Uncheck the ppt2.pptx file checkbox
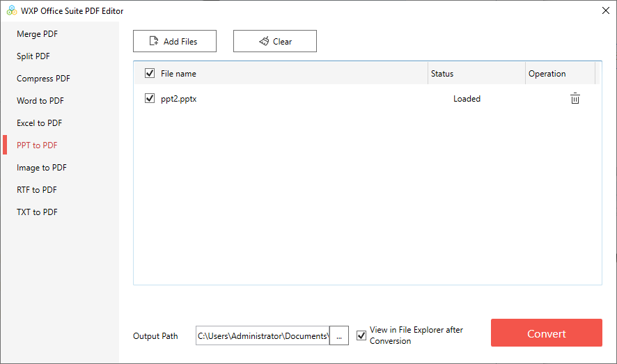The height and width of the screenshot is (364, 617). pos(150,98)
